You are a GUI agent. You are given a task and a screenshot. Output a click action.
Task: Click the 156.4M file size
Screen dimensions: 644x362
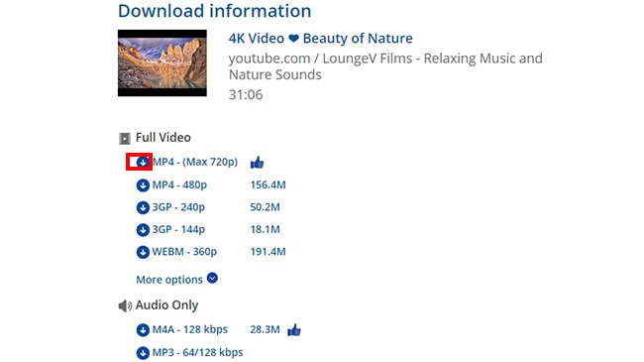(x=268, y=185)
